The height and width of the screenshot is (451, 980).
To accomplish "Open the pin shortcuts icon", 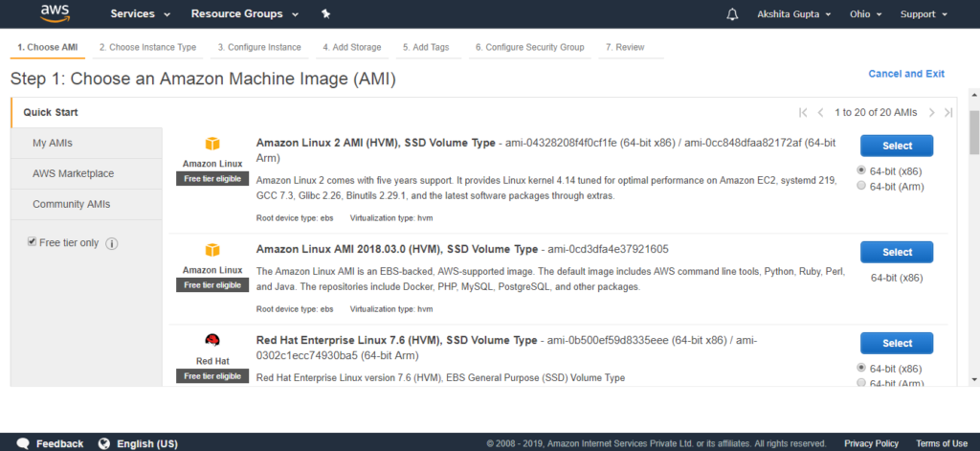I will (x=325, y=13).
